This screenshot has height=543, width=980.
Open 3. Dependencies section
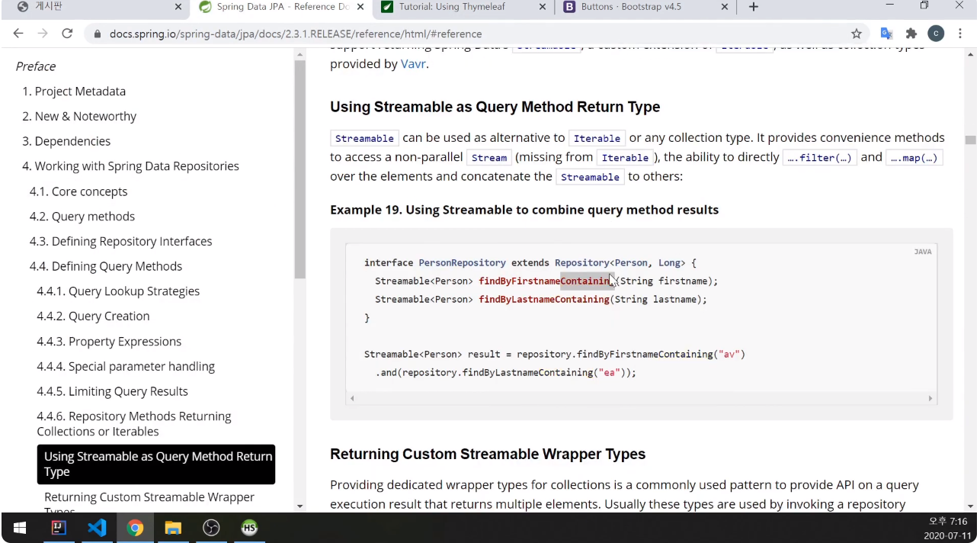66,141
